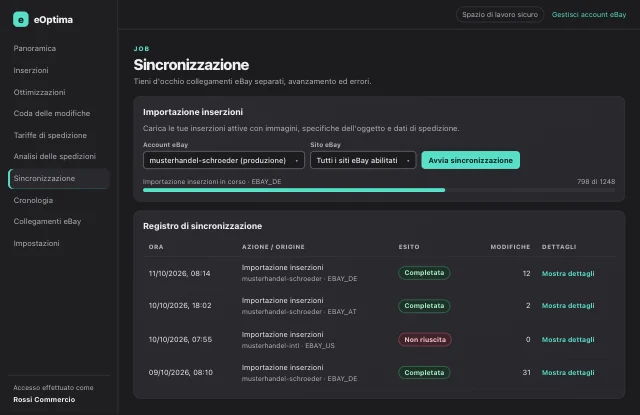
Task: Expand the Sito eBay dropdown
Action: coord(363,160)
